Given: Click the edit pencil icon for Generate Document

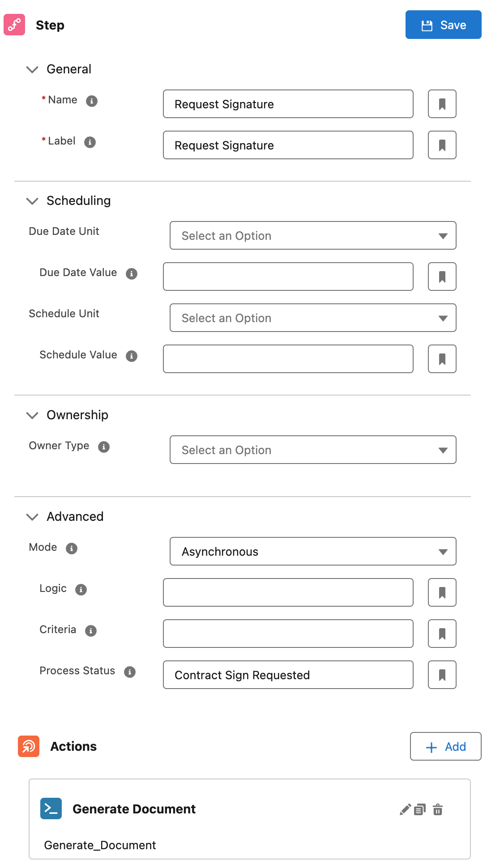Looking at the screenshot, I should [x=405, y=809].
